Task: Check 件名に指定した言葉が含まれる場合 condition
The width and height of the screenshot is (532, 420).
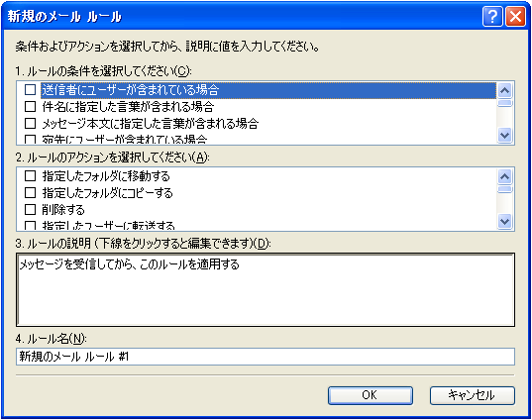Action: [30, 107]
